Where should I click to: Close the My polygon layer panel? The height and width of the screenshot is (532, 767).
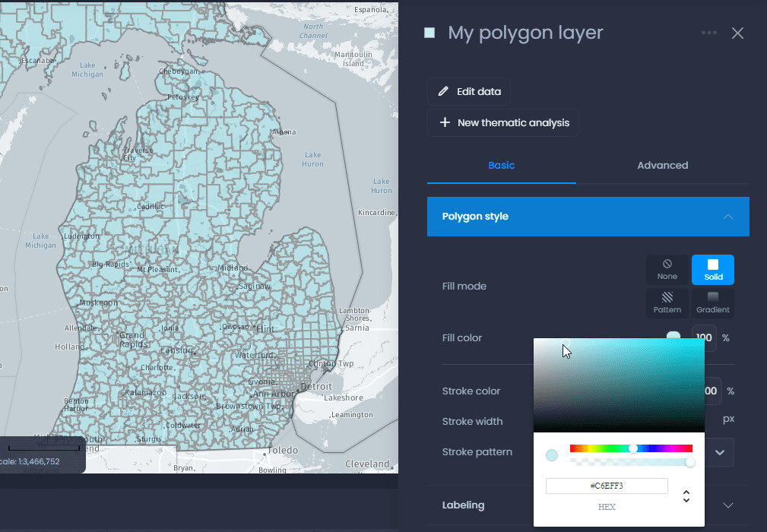(x=737, y=33)
